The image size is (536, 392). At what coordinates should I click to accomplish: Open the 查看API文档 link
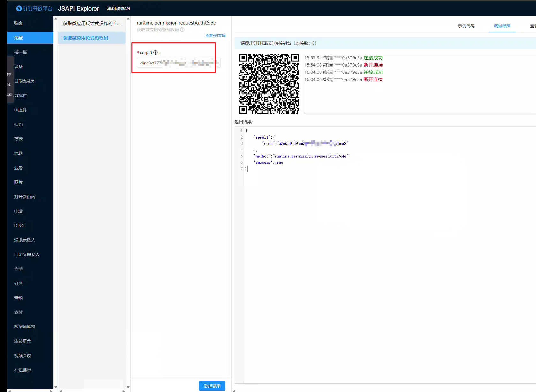click(x=215, y=35)
